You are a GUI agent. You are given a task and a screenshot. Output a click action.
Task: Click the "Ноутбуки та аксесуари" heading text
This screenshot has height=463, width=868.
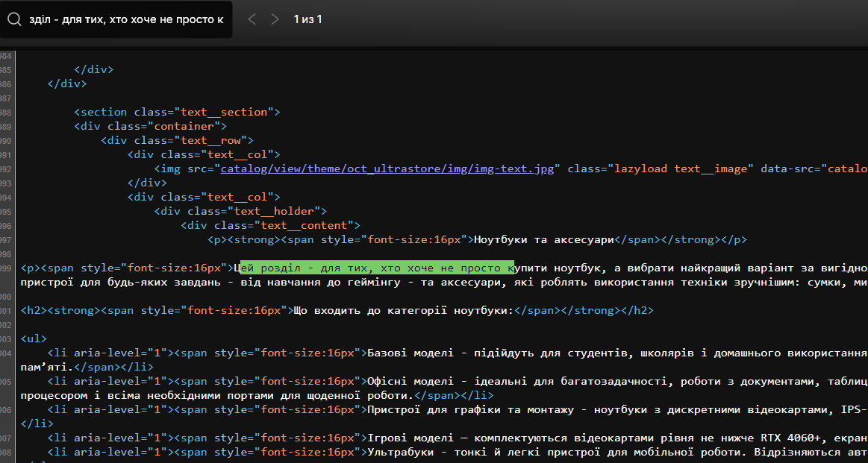pyautogui.click(x=544, y=240)
